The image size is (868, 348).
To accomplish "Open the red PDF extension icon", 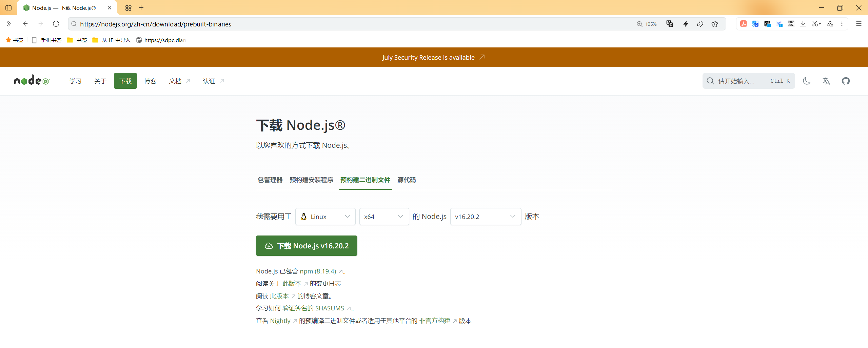I will pos(744,24).
